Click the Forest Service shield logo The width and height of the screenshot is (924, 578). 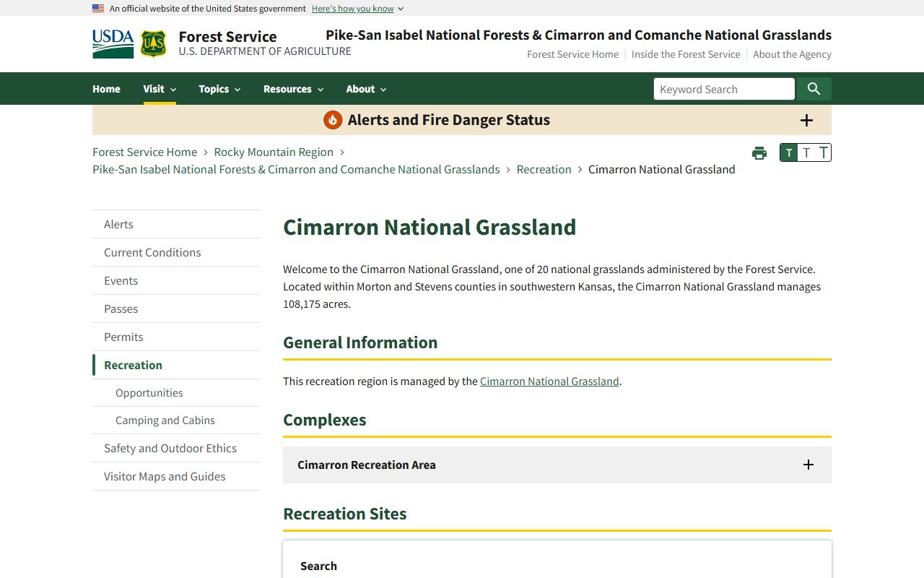(153, 44)
